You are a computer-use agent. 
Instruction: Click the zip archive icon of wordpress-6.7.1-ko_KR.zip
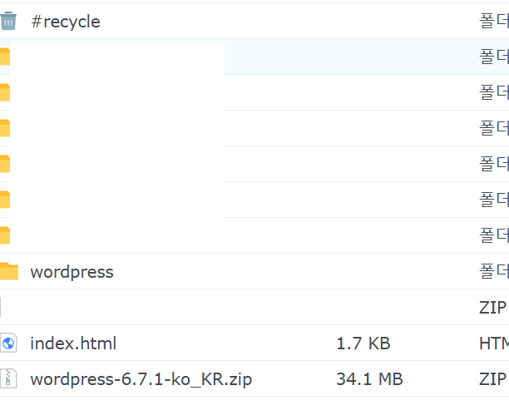8,378
